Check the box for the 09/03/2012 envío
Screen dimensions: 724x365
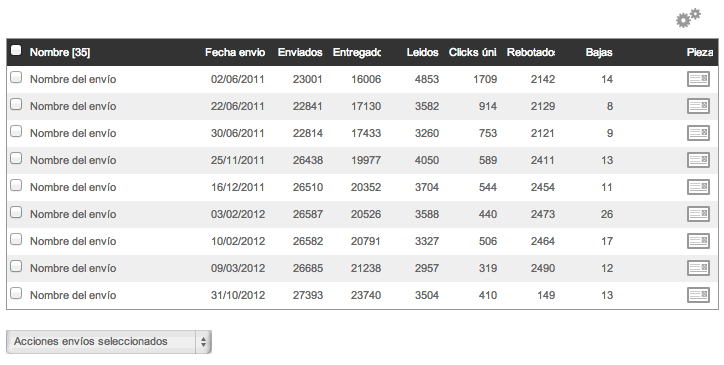point(16,266)
